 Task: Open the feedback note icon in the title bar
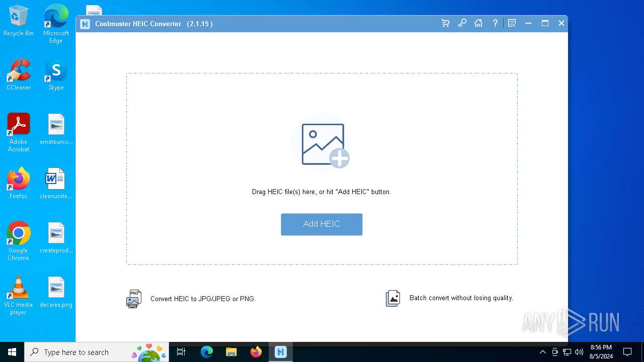click(512, 23)
